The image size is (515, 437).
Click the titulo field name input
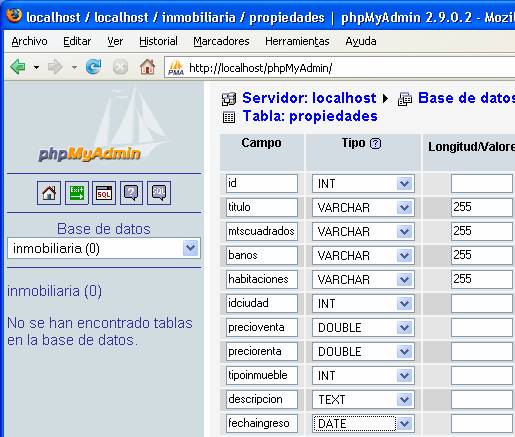[x=262, y=207]
